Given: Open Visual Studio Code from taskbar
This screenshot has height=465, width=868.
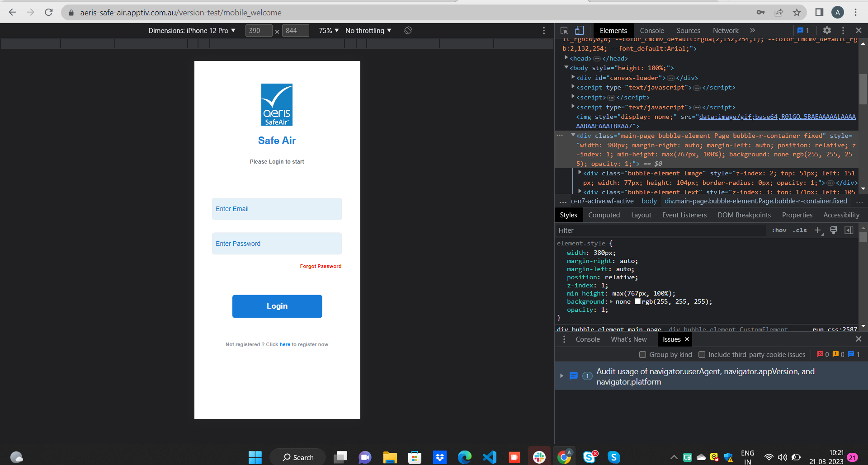Looking at the screenshot, I should pyautogui.click(x=489, y=457).
